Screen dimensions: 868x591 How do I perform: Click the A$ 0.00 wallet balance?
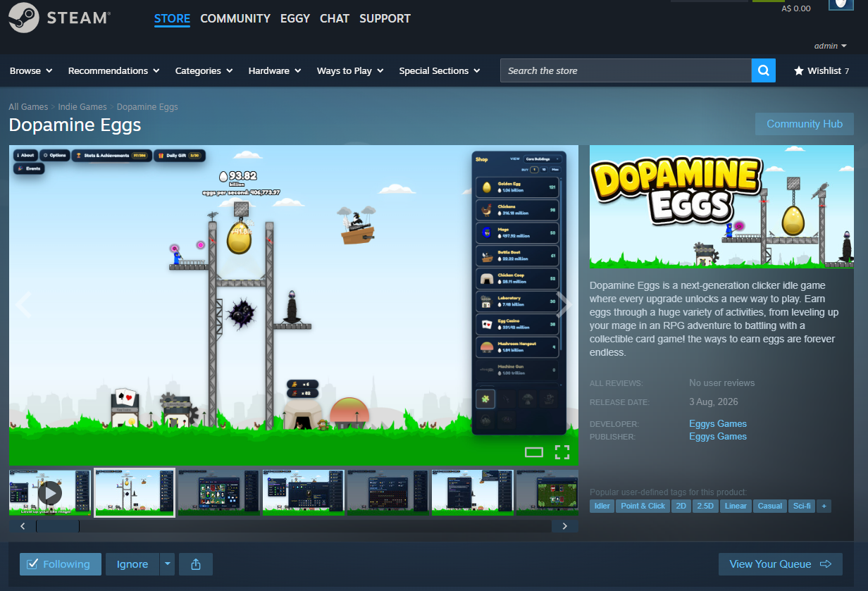(x=796, y=8)
